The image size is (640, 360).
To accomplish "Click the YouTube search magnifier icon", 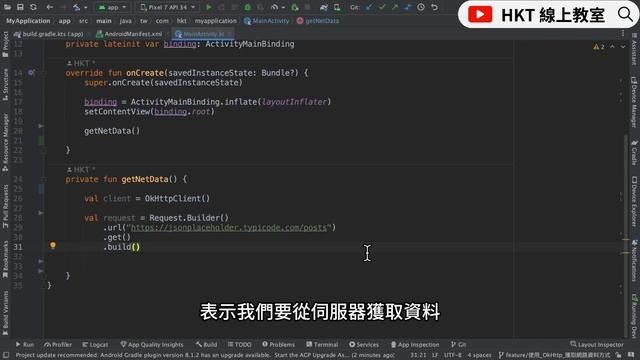I will point(625,15).
